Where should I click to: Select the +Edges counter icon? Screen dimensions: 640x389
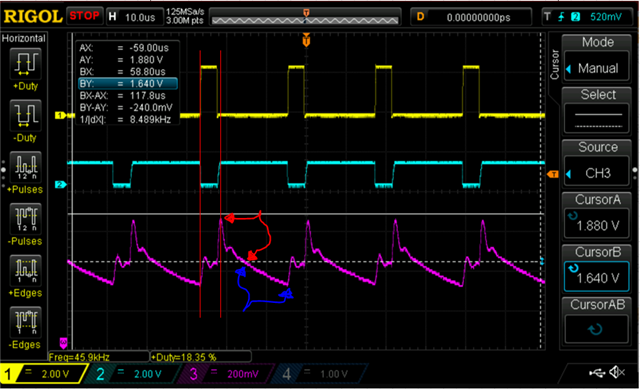coord(25,271)
